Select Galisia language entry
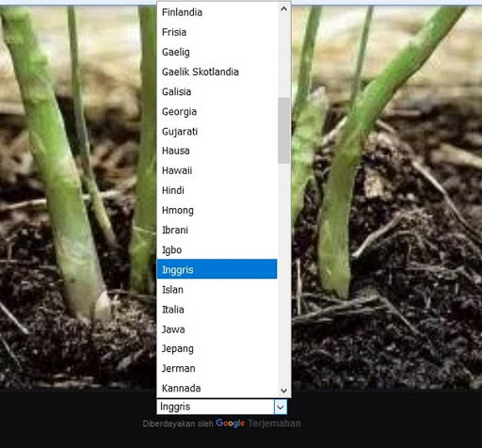This screenshot has height=448, width=482. [217, 91]
